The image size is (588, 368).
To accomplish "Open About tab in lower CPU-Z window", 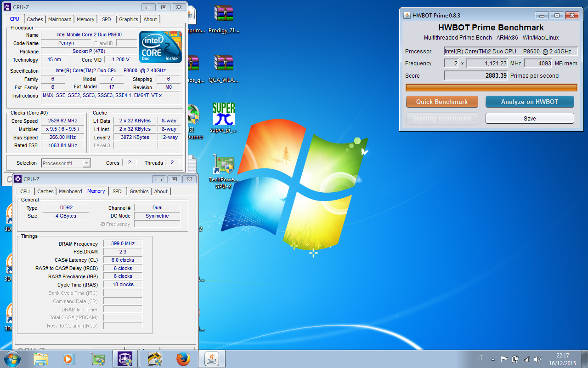I will pyautogui.click(x=161, y=191).
